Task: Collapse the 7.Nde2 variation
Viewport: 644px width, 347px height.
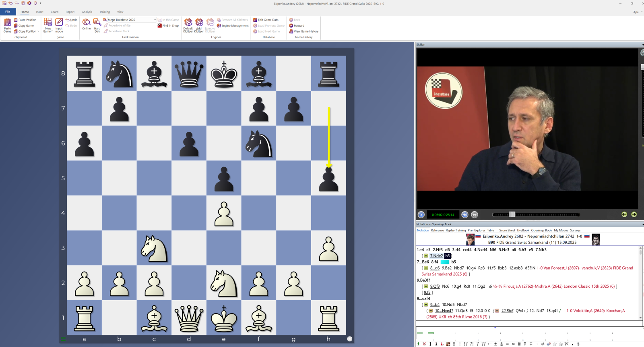Action: (426, 256)
